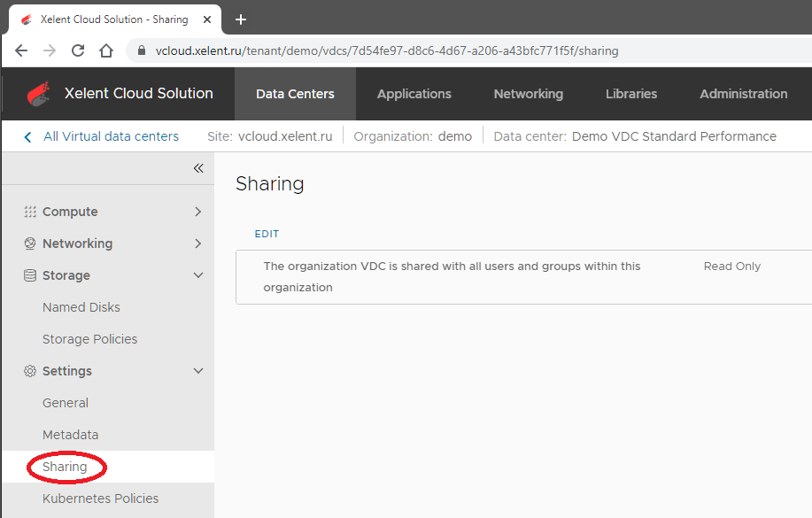Screen dimensions: 812x518
Task: Select Metadata under Settings
Action: [x=71, y=435]
